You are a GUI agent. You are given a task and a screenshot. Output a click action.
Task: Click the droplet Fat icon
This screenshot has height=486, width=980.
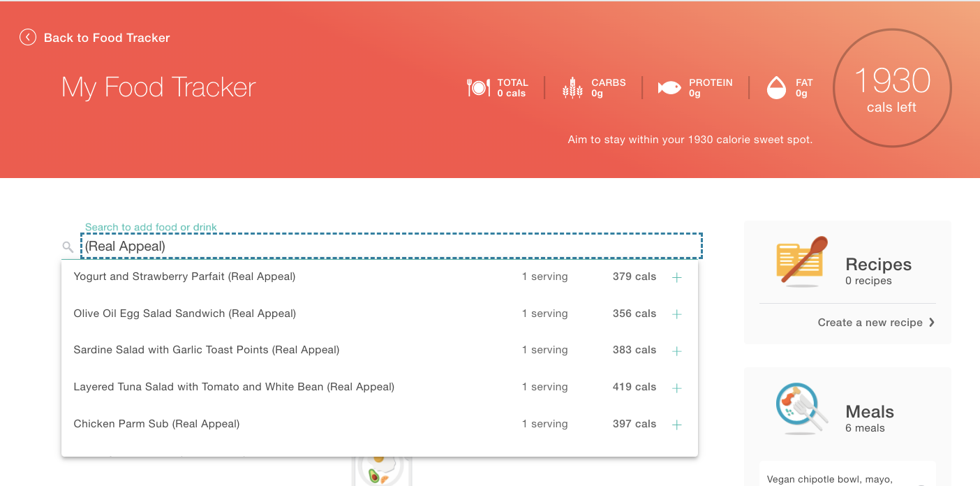pos(776,88)
